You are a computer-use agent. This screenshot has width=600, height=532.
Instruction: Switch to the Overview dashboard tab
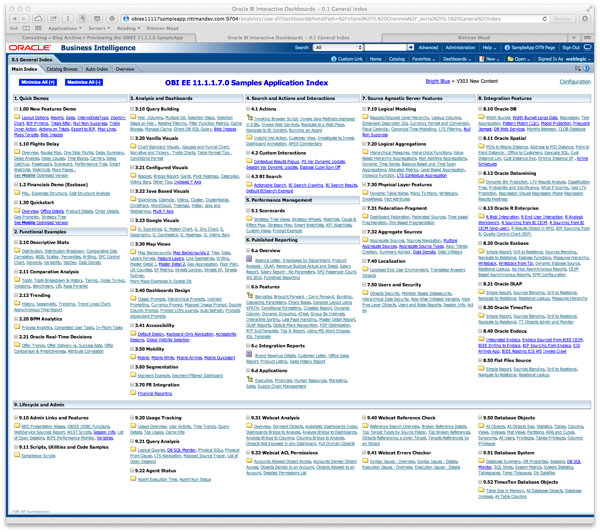(x=125, y=69)
